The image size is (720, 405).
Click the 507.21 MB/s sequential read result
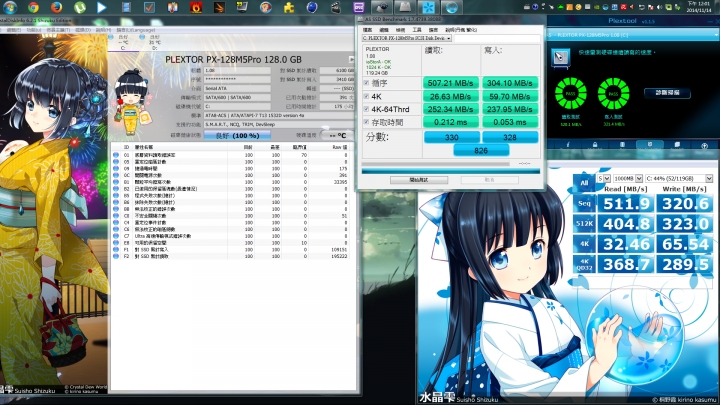pos(450,83)
